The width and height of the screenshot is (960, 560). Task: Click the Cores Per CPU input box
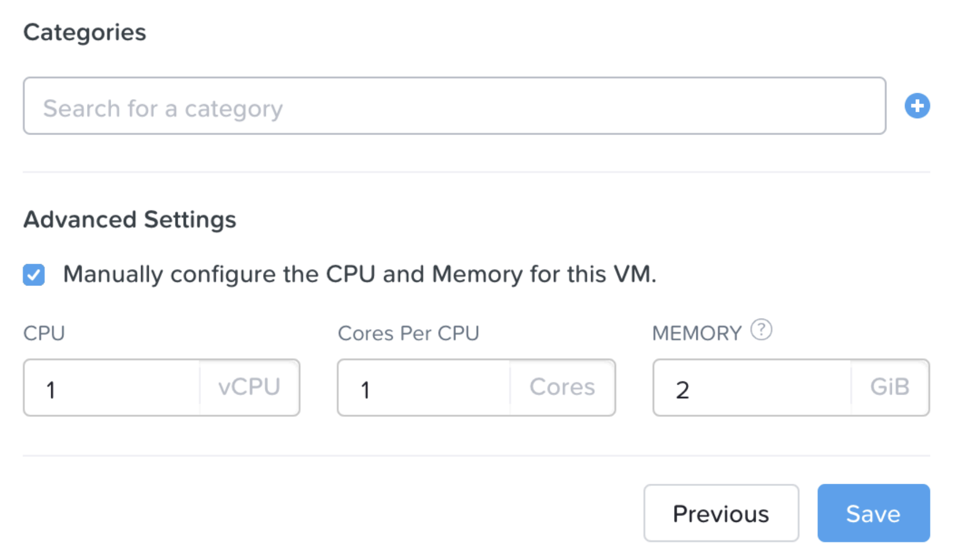click(424, 388)
